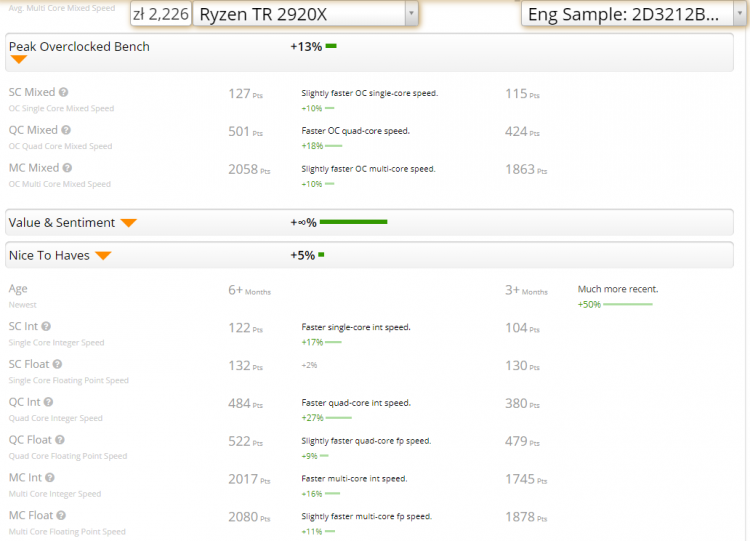Screen dimensions: 750x541
Task: Click the MC Mixed label
Action: click(34, 167)
